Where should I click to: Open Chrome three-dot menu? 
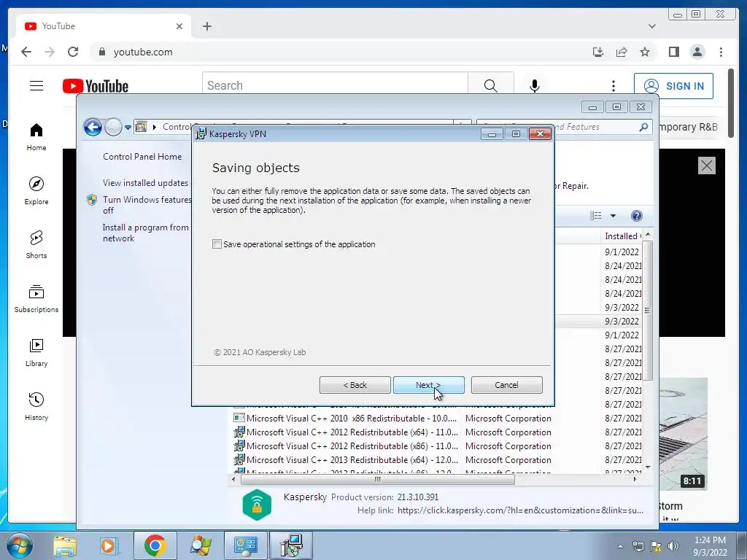point(721,52)
